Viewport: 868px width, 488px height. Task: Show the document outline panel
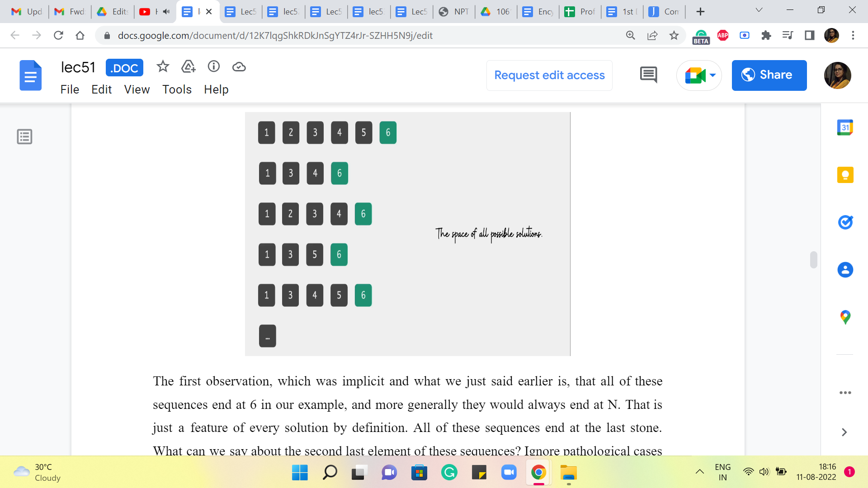pyautogui.click(x=24, y=136)
